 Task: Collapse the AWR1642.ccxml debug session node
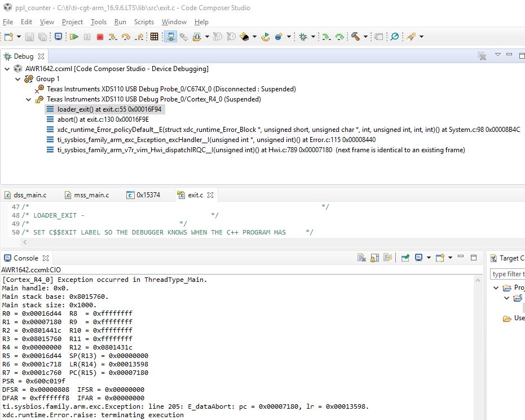(7, 69)
